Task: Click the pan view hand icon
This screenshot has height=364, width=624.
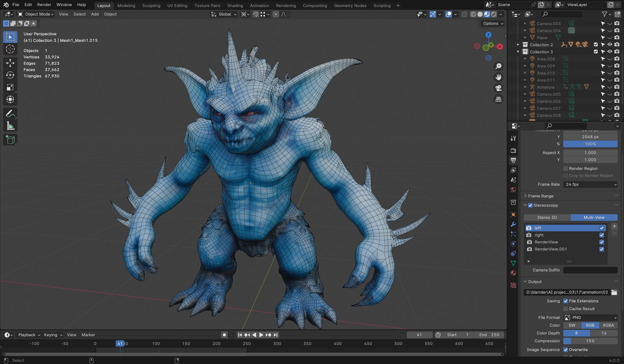Action: [498, 77]
